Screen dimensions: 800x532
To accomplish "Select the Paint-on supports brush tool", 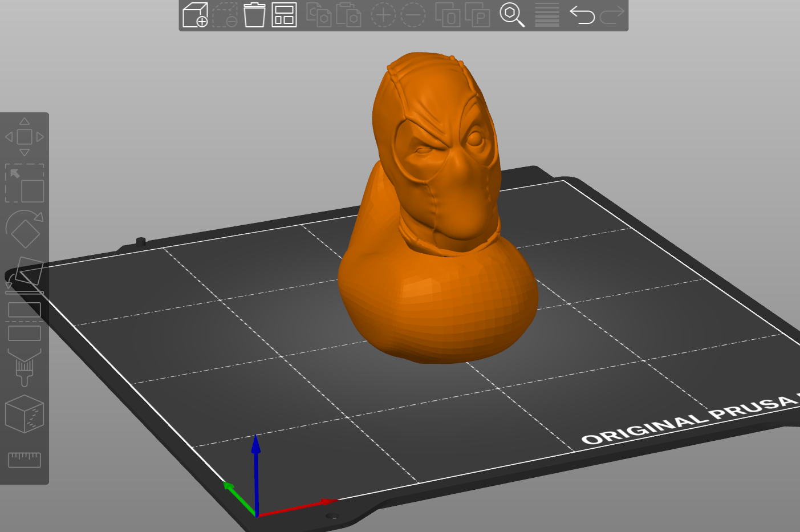I will (x=25, y=368).
